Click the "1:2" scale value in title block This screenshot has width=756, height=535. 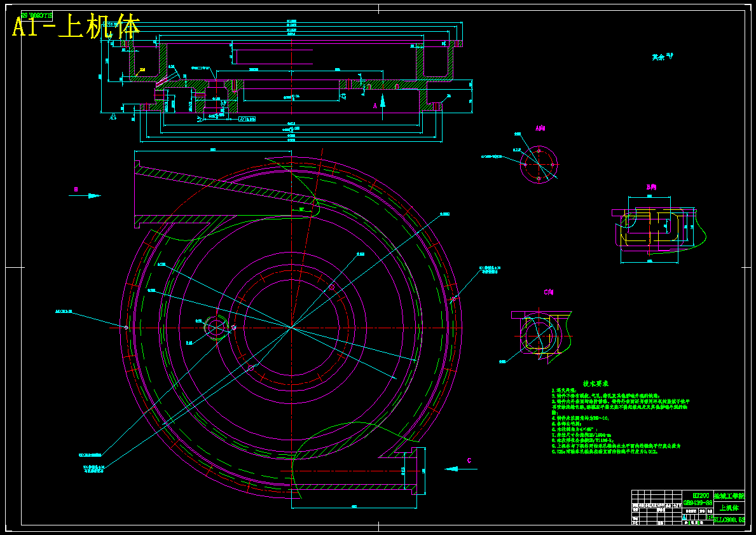coord(709,517)
